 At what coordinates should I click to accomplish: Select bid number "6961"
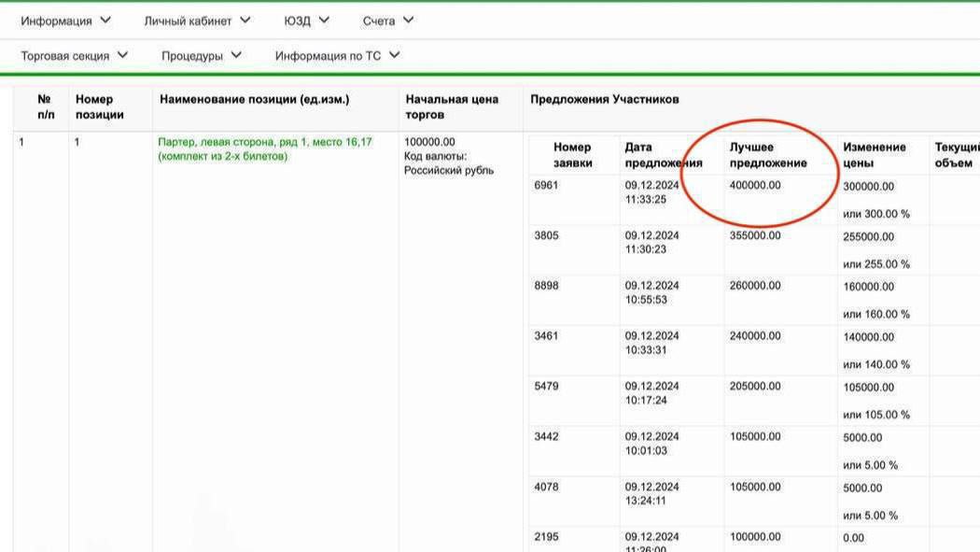(546, 186)
